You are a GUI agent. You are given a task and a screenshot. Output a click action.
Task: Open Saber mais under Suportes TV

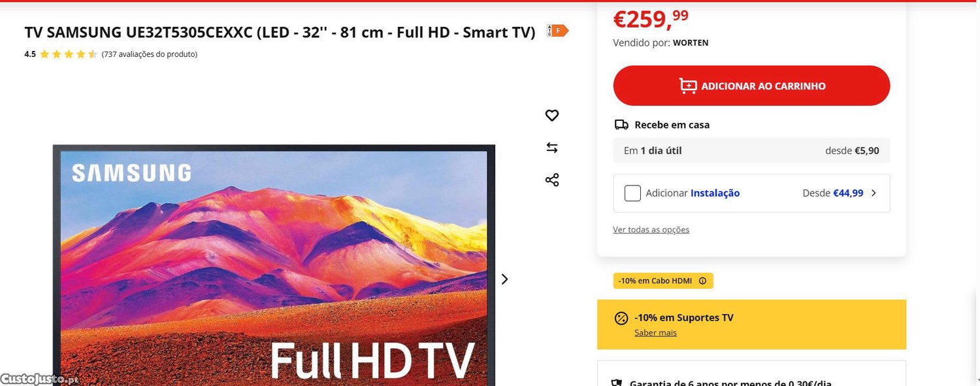(x=655, y=332)
